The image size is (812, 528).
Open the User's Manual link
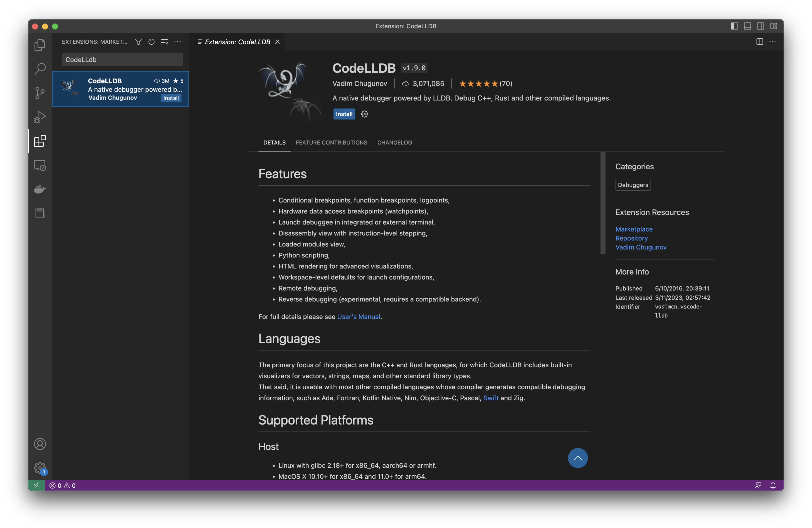[x=358, y=316]
